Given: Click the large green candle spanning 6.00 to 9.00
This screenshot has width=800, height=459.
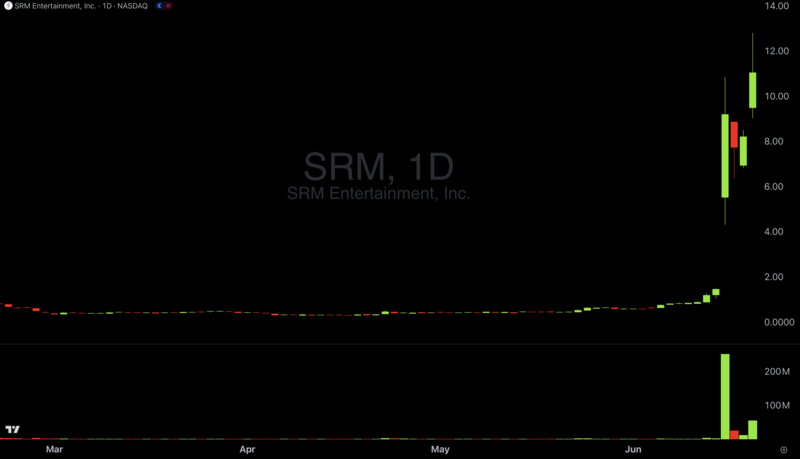Looking at the screenshot, I should pos(725,155).
